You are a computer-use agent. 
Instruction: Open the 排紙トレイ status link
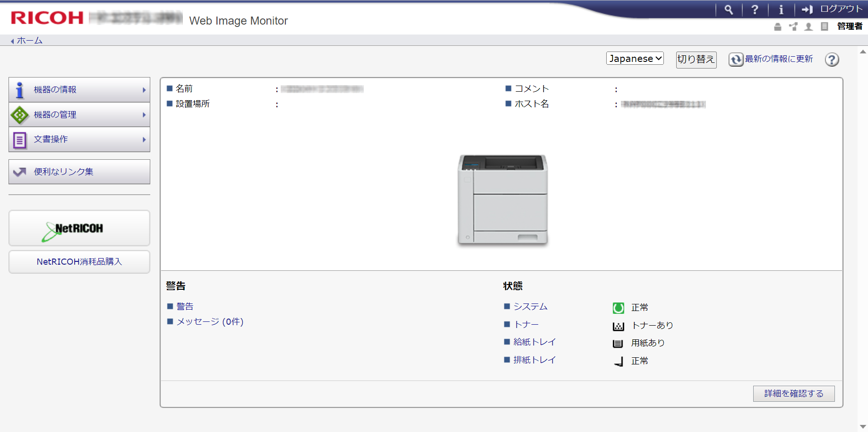pos(534,360)
